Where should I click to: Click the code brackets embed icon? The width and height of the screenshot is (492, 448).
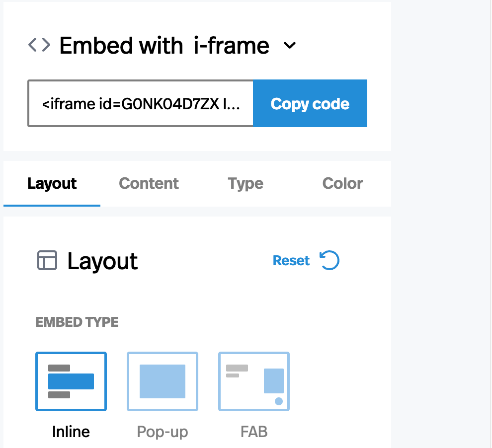click(x=39, y=46)
